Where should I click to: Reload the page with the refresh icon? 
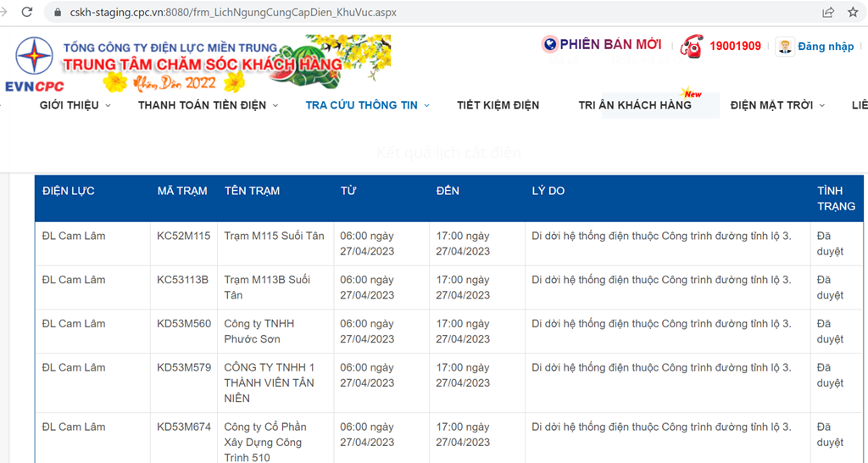tap(27, 13)
